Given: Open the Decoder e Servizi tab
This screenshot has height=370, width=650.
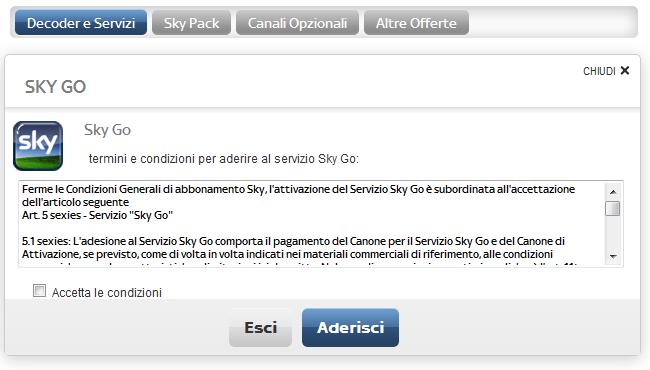Looking at the screenshot, I should pyautogui.click(x=81, y=23).
